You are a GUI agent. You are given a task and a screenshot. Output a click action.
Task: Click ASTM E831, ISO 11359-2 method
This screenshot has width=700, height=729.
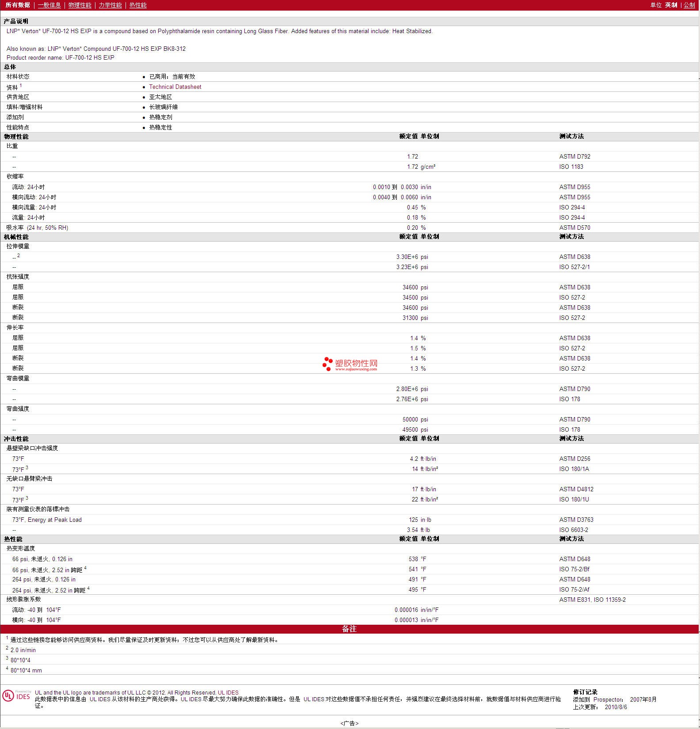pyautogui.click(x=592, y=600)
